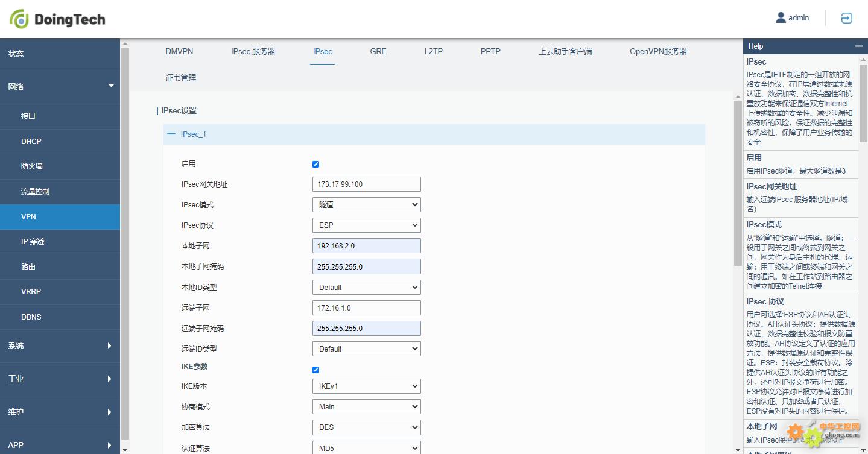The image size is (868, 454).
Task: Open the OpenVPN服务器 tab
Action: pos(658,51)
